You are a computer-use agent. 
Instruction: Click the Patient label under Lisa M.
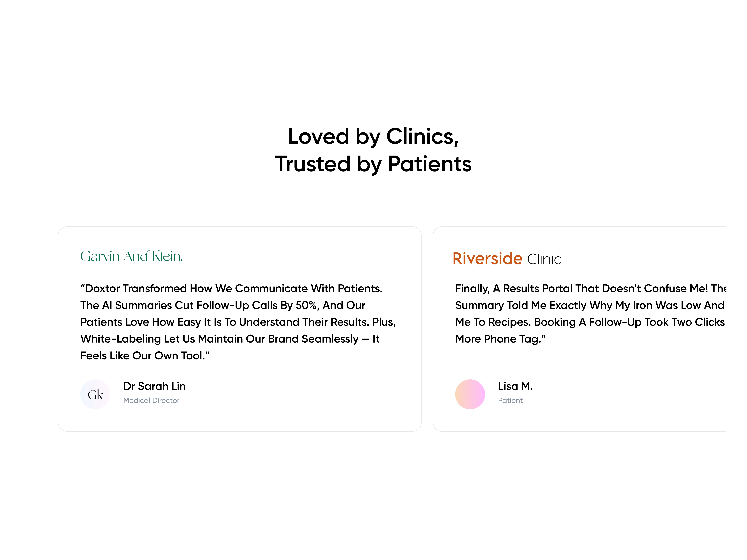(510, 401)
